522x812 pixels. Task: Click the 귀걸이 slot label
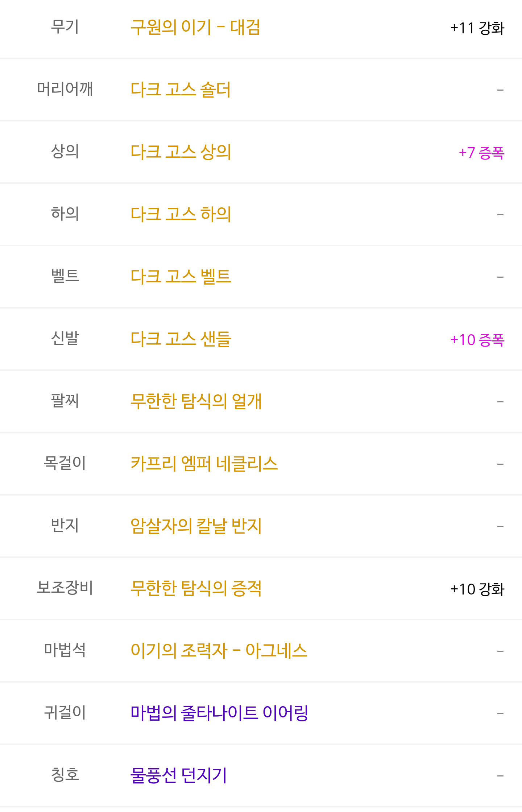click(65, 713)
